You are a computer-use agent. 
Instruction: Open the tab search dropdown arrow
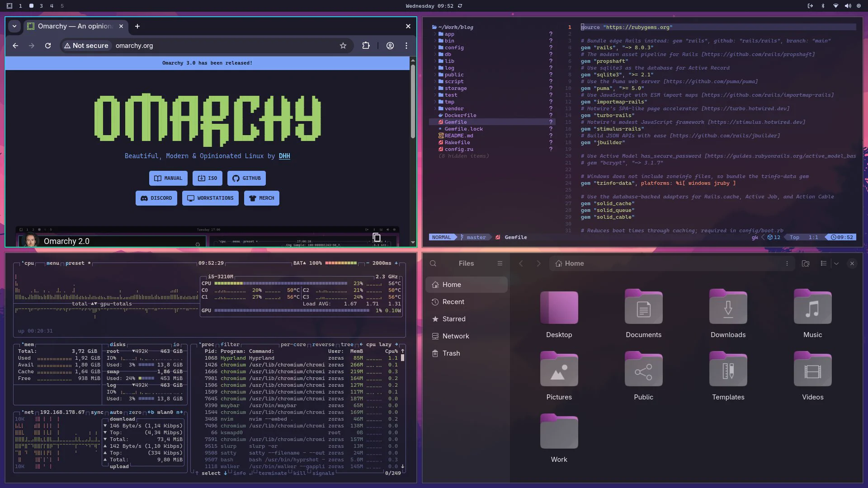pos(14,26)
